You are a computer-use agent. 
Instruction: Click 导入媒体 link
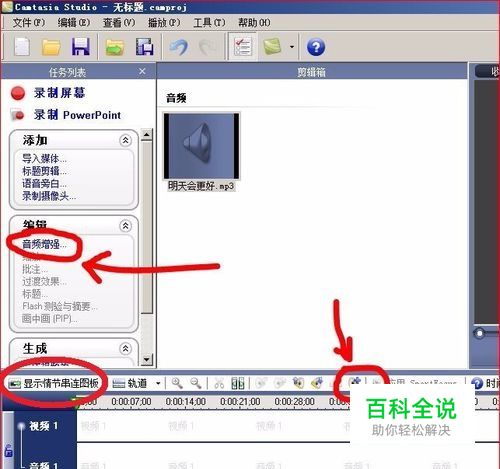point(44,159)
